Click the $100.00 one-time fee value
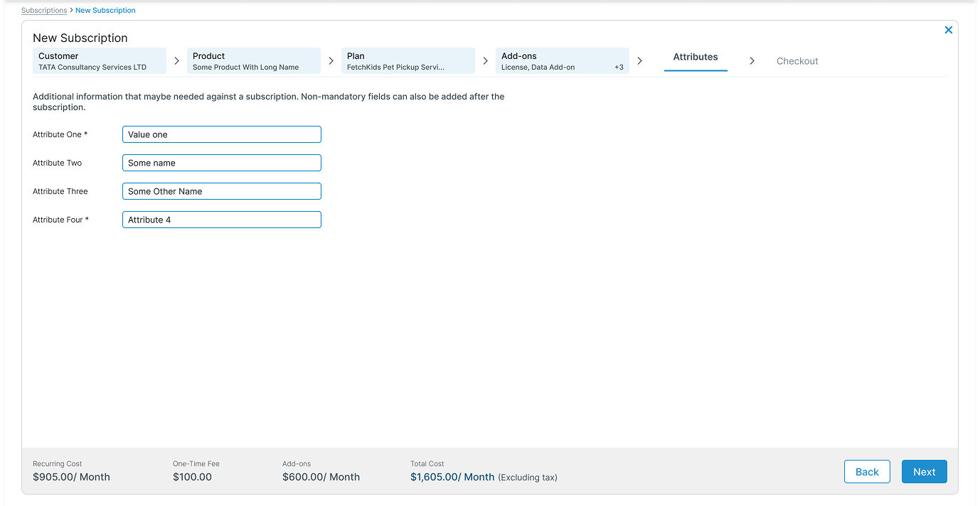Viewport: 980px width, 506px height. [192, 477]
